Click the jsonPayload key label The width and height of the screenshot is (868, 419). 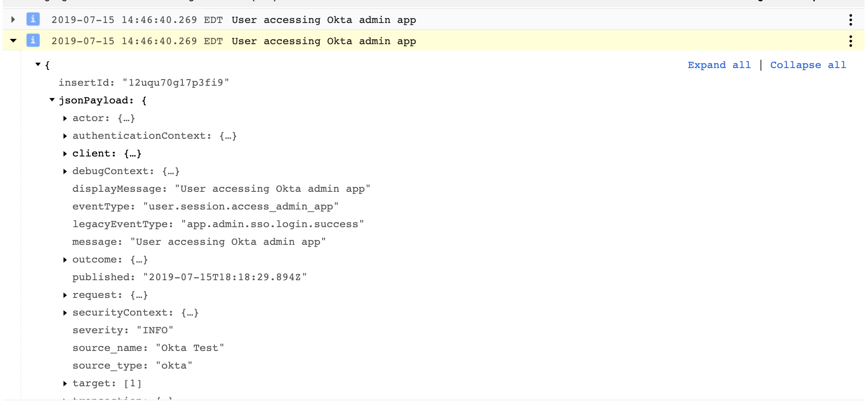pyautogui.click(x=96, y=100)
